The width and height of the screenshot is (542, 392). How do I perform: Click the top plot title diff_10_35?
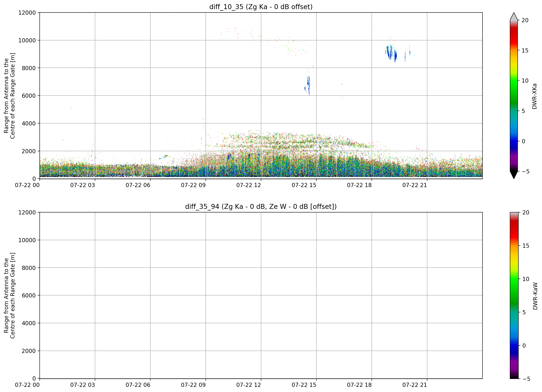(x=261, y=7)
